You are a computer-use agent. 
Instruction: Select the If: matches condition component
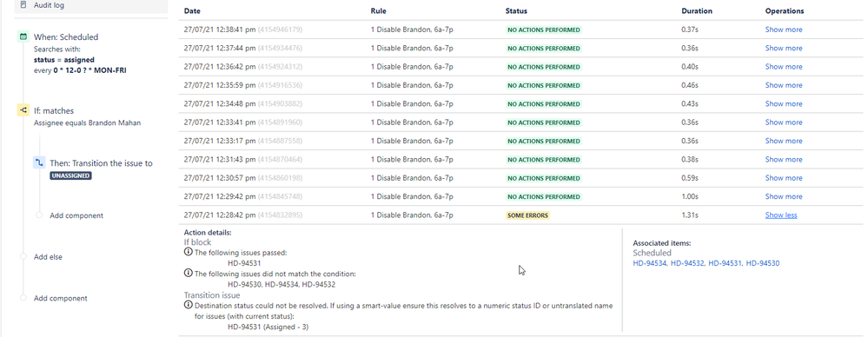pos(54,110)
